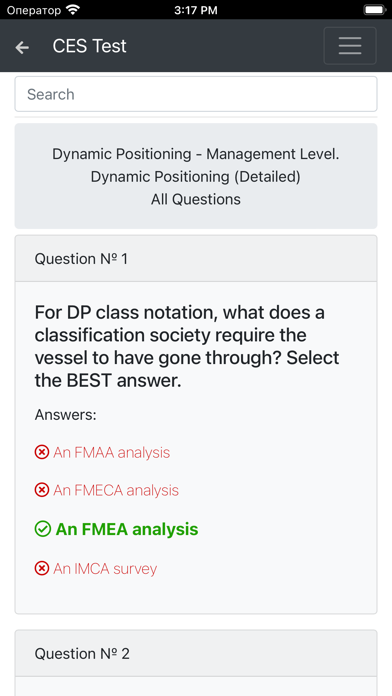The width and height of the screenshot is (392, 696).
Task: Open the hamburger menu
Action: click(350, 46)
